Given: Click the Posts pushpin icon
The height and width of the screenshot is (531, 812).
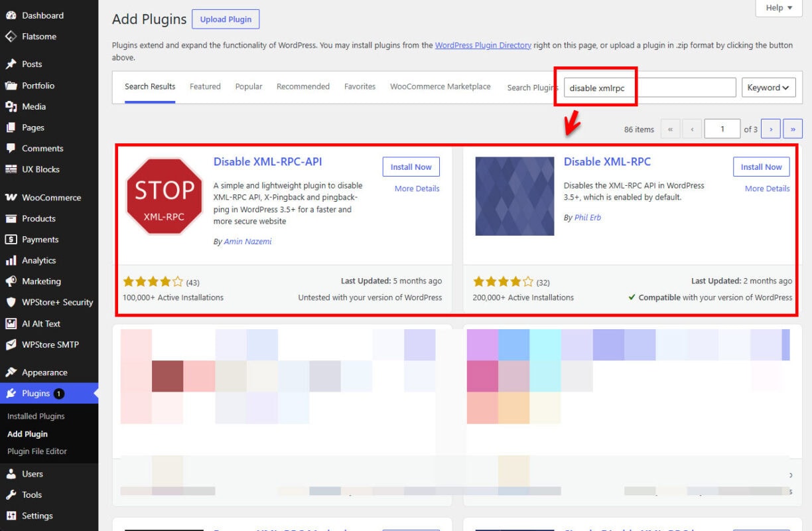Looking at the screenshot, I should (x=11, y=64).
